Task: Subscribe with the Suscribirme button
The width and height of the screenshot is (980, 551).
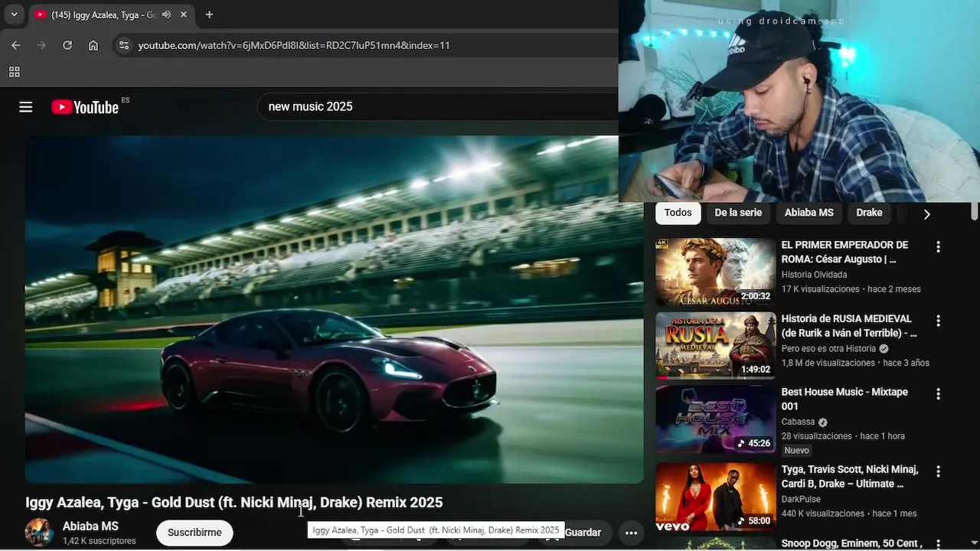Action: click(x=194, y=533)
